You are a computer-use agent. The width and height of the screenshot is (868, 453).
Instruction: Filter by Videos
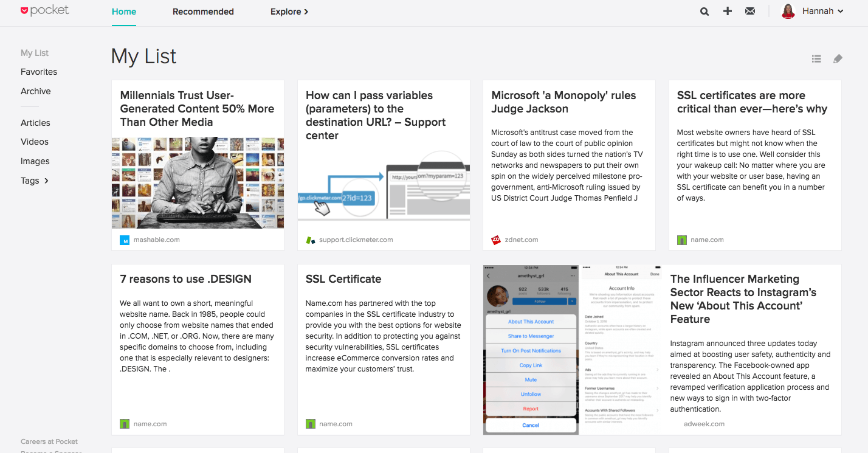tap(35, 142)
